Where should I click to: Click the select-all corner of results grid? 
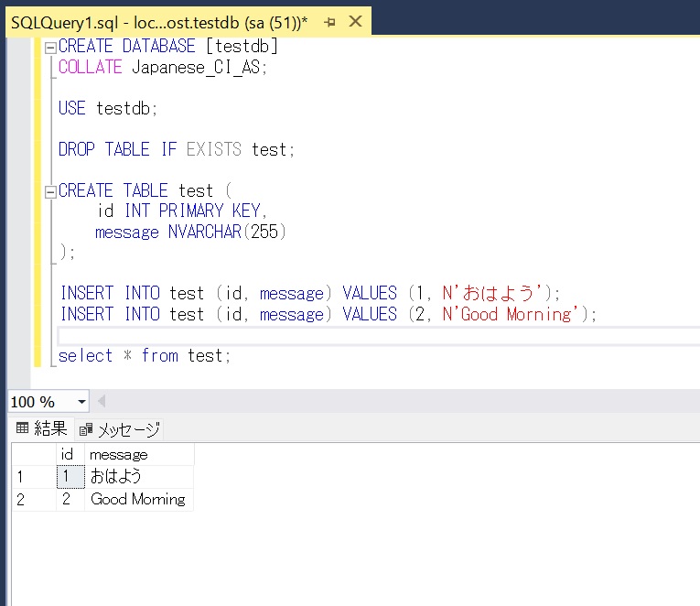34,454
